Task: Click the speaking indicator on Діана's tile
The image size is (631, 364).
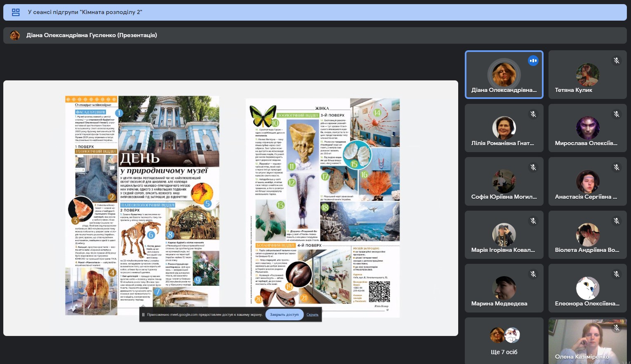Action: pyautogui.click(x=533, y=61)
